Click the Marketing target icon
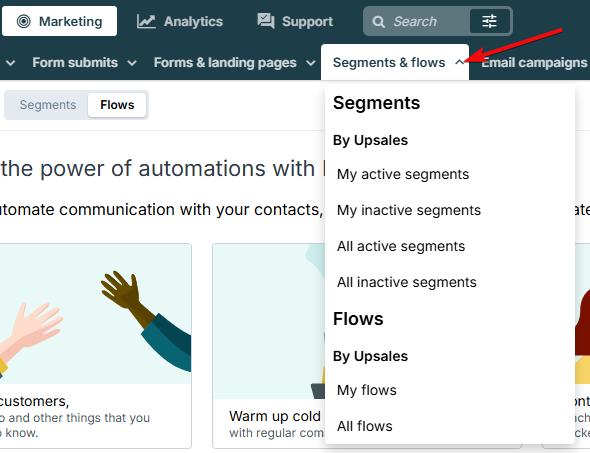590x453 pixels. [x=23, y=21]
